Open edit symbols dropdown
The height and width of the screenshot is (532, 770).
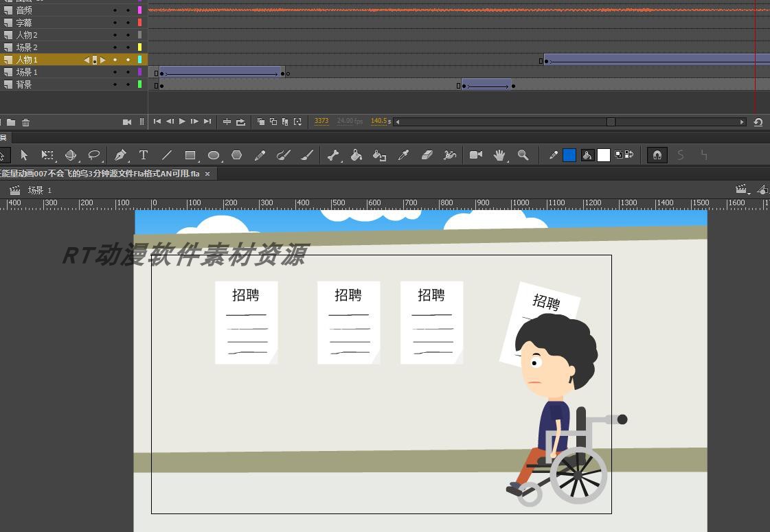[x=762, y=189]
